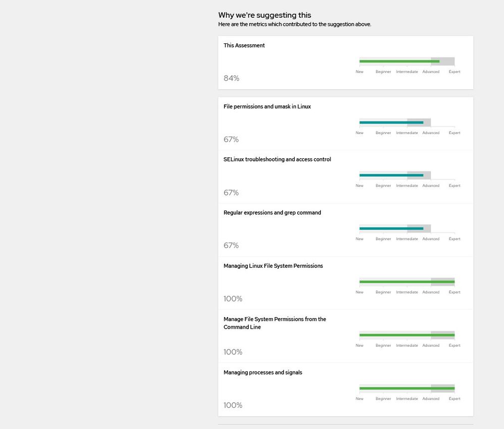Click the SELinux troubleshooting progress bar
This screenshot has width=504, height=429.
click(x=395, y=175)
